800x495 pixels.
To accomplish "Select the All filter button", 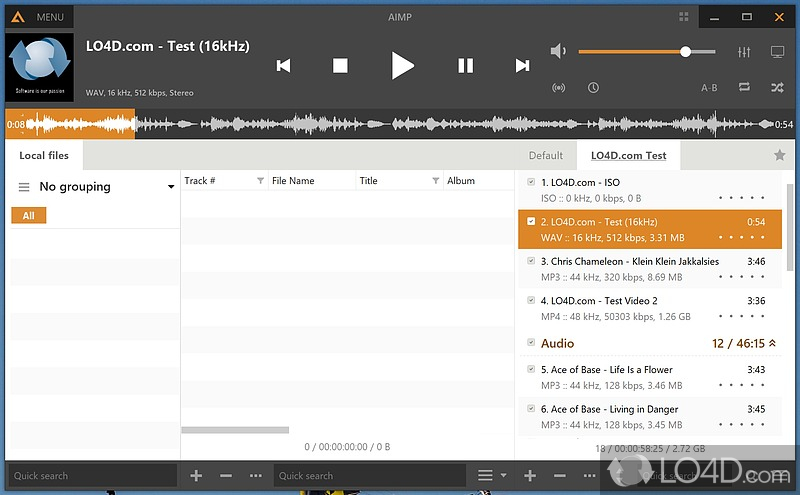I will (29, 215).
